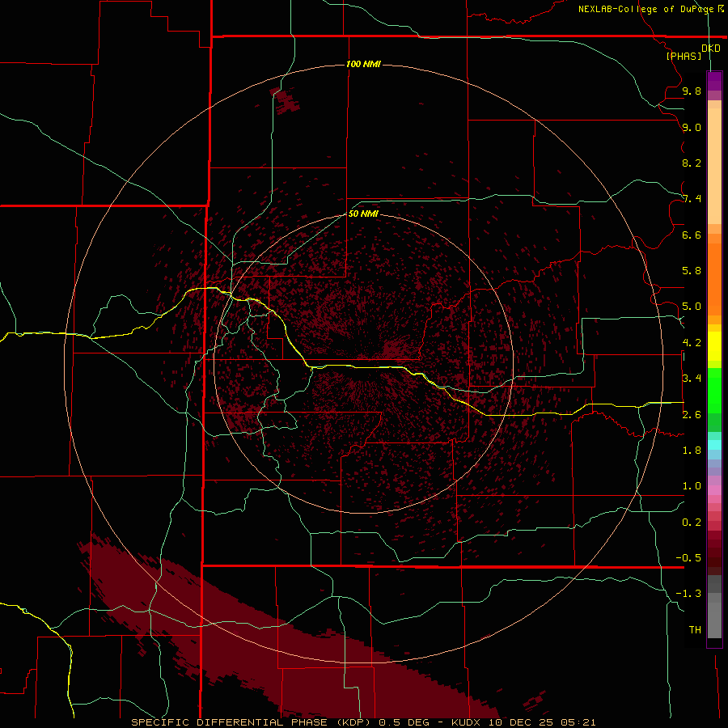Click the '0.5 DEG' elevation angle text
The width and height of the screenshot is (728, 728).
(x=404, y=722)
